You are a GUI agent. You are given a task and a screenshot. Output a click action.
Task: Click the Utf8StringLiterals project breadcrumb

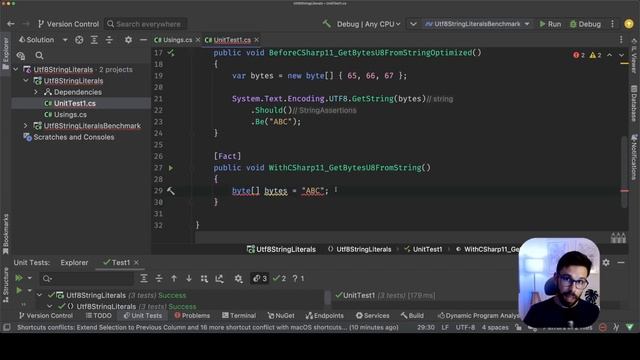pyautogui.click(x=281, y=249)
